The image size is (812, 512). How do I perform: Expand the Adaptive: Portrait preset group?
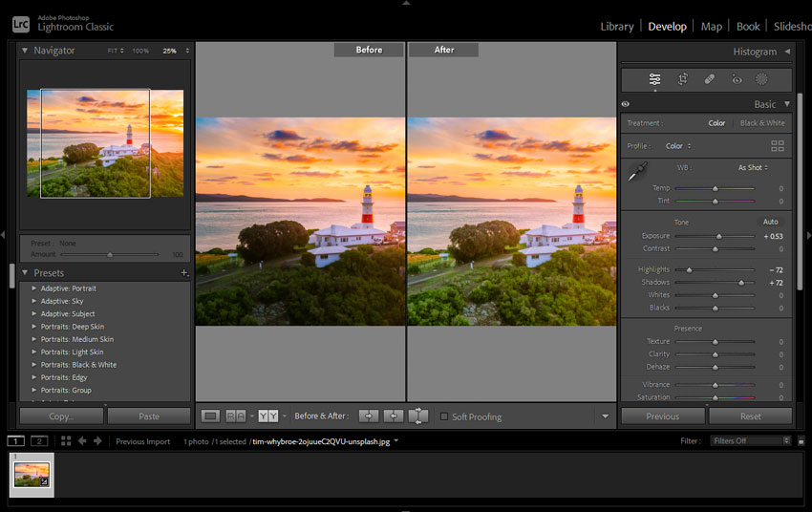point(33,288)
